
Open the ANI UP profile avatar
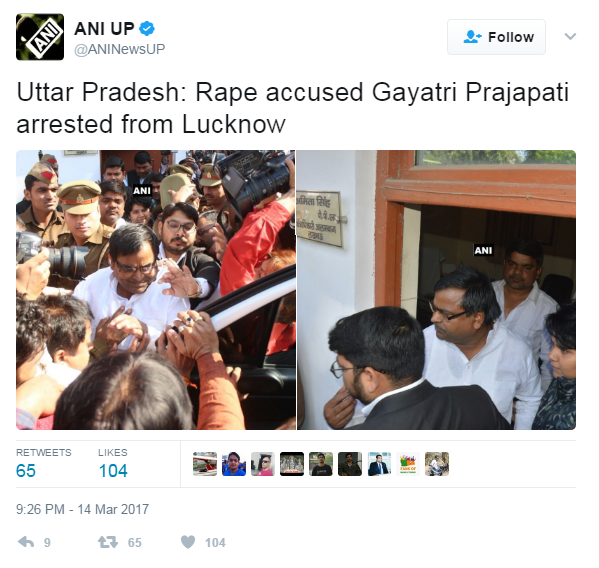[40, 37]
